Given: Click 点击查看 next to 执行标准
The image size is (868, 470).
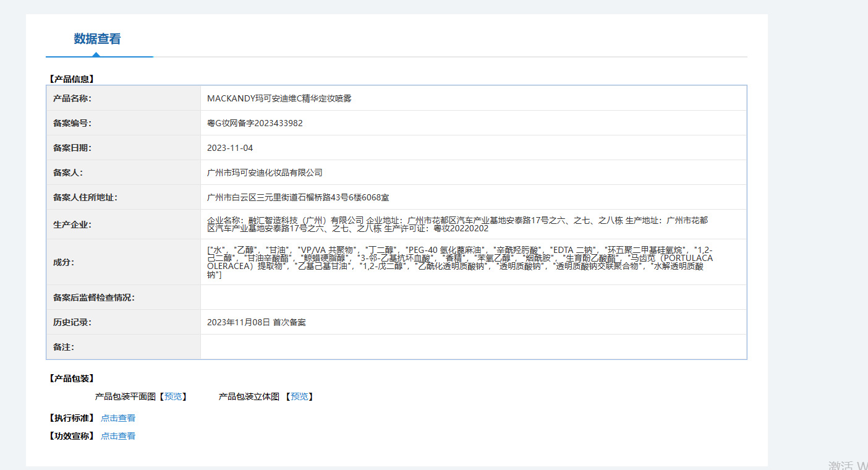Looking at the screenshot, I should 118,418.
